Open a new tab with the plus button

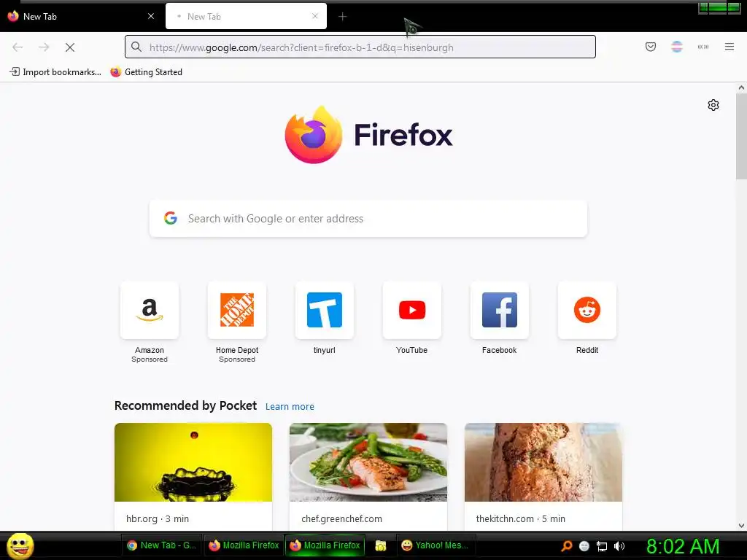click(x=342, y=17)
